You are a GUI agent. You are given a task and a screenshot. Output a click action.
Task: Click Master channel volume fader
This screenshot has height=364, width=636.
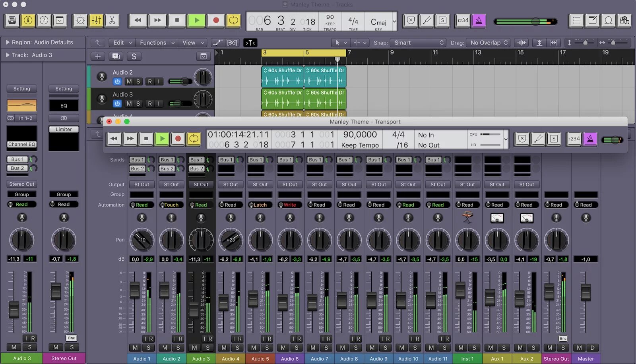point(586,292)
